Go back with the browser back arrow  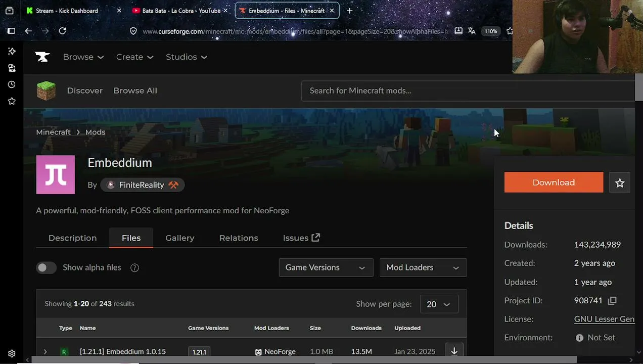(28, 31)
